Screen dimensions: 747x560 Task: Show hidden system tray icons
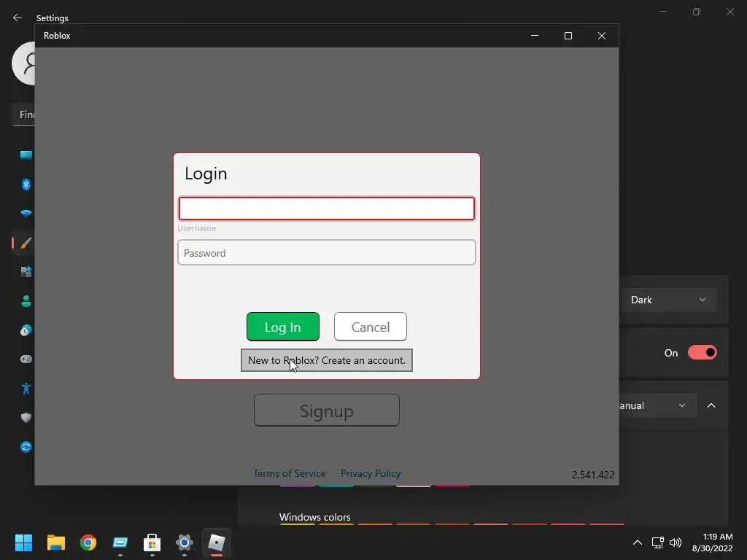pyautogui.click(x=637, y=542)
